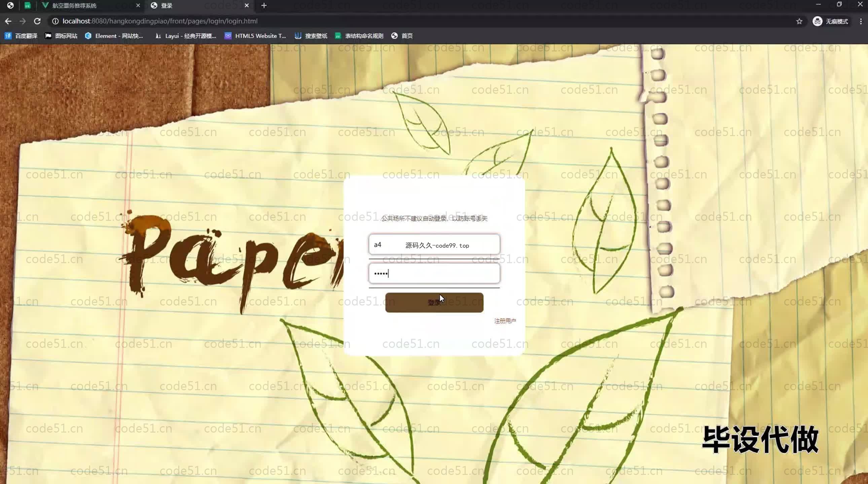Click the forward navigation arrow
This screenshot has width=868, height=484.
click(23, 21)
